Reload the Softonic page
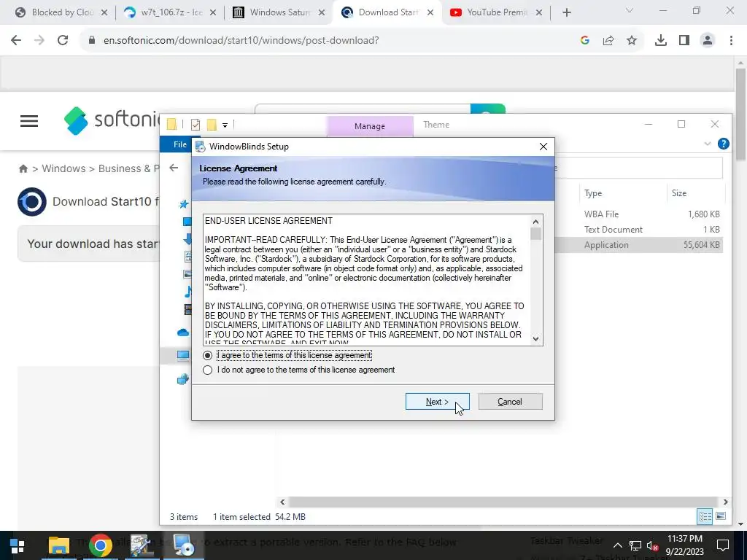 pyautogui.click(x=63, y=41)
